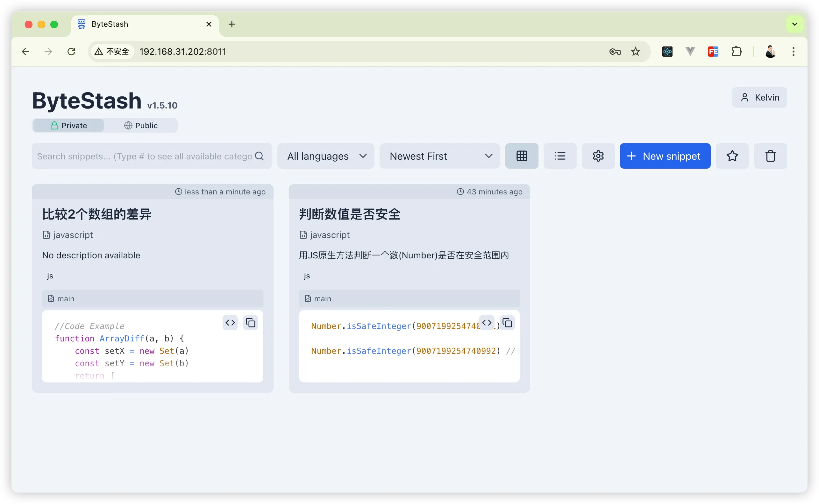
Task: Click '43 minutes ago' timestamp
Action: [x=495, y=192]
